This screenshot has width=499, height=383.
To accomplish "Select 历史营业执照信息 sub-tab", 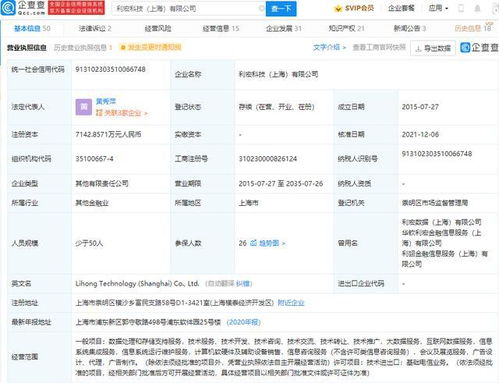I will pos(83,48).
